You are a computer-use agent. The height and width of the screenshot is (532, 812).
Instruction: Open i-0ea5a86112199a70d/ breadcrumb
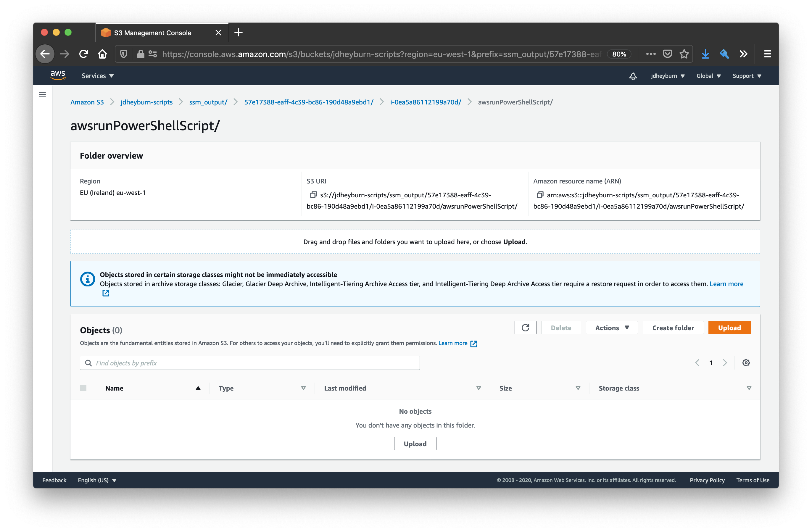[426, 102]
